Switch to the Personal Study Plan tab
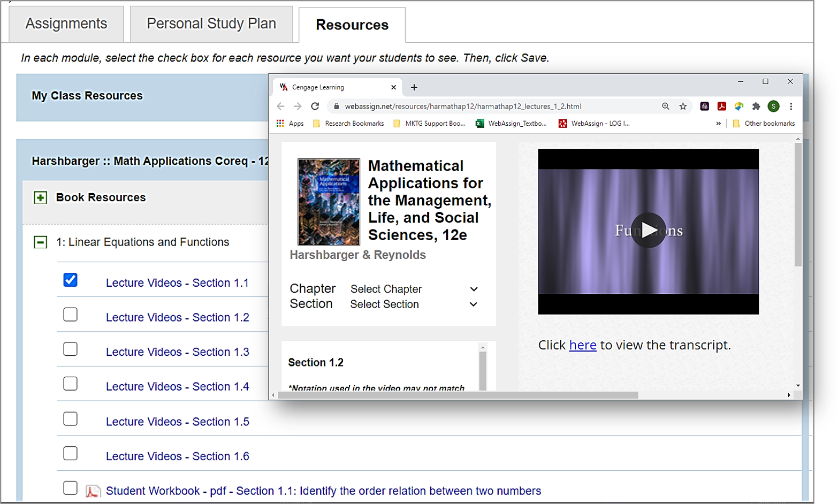Image resolution: width=838 pixels, height=504 pixels. (211, 24)
